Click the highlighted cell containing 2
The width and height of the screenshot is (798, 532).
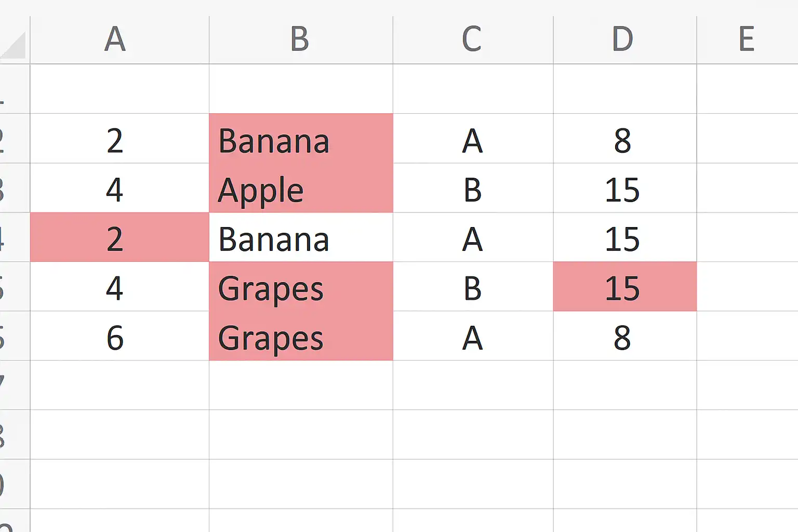119,237
